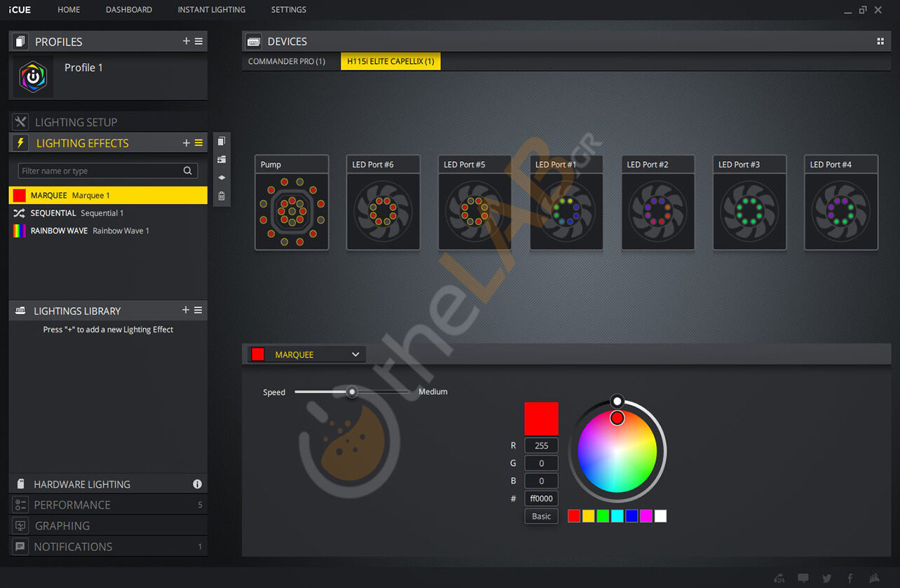Open INSTANT LIGHTING menu
The height and width of the screenshot is (588, 900).
(212, 10)
